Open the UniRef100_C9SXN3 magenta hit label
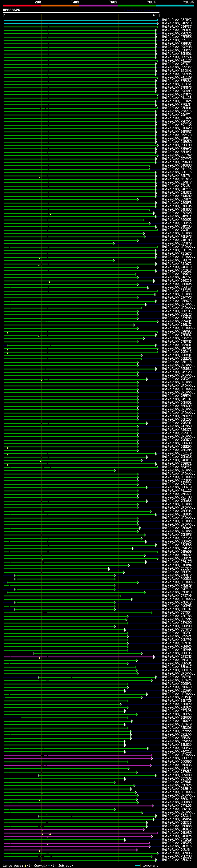Viewport: 197px width, 868px height. coord(177,656)
